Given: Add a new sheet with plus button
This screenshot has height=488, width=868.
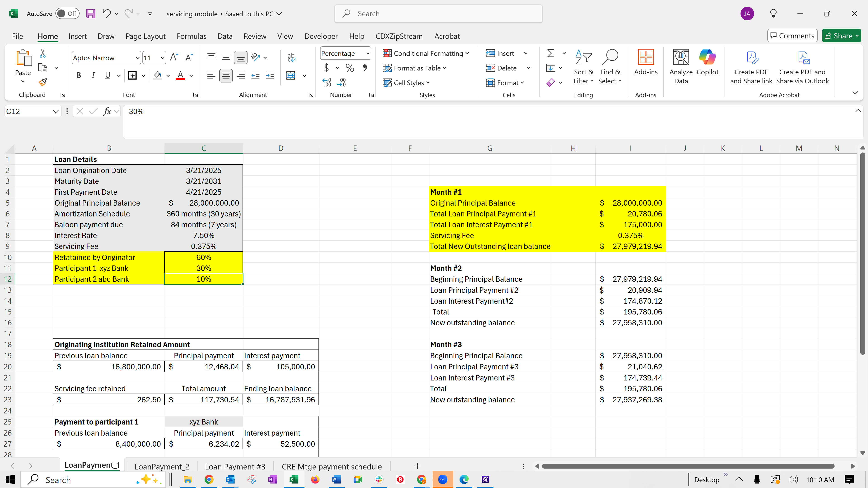Looking at the screenshot, I should pyautogui.click(x=417, y=466).
